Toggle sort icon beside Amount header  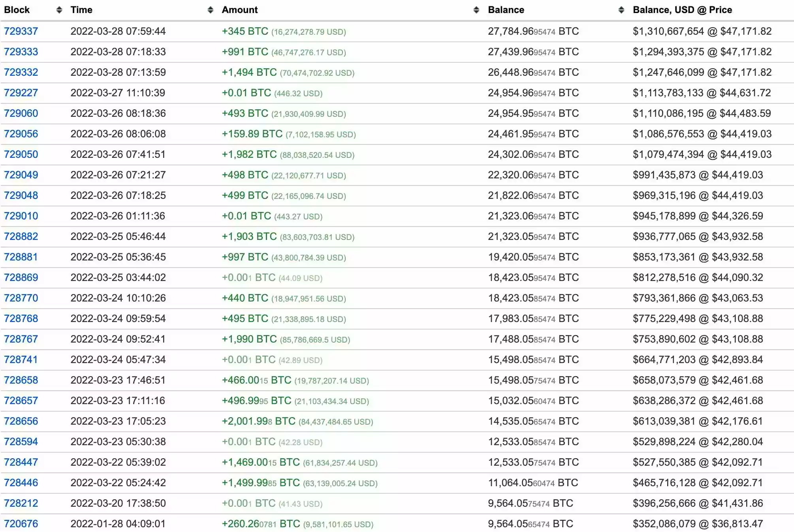(x=476, y=10)
